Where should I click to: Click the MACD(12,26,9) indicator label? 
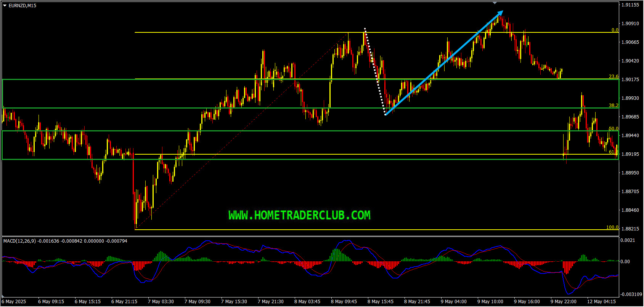19,241
